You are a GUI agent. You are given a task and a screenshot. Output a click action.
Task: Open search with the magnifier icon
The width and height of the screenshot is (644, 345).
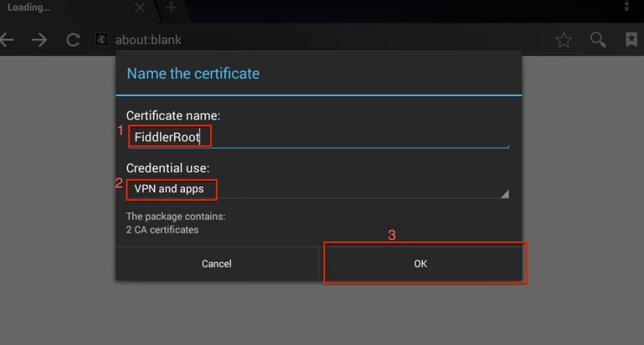[x=598, y=40]
